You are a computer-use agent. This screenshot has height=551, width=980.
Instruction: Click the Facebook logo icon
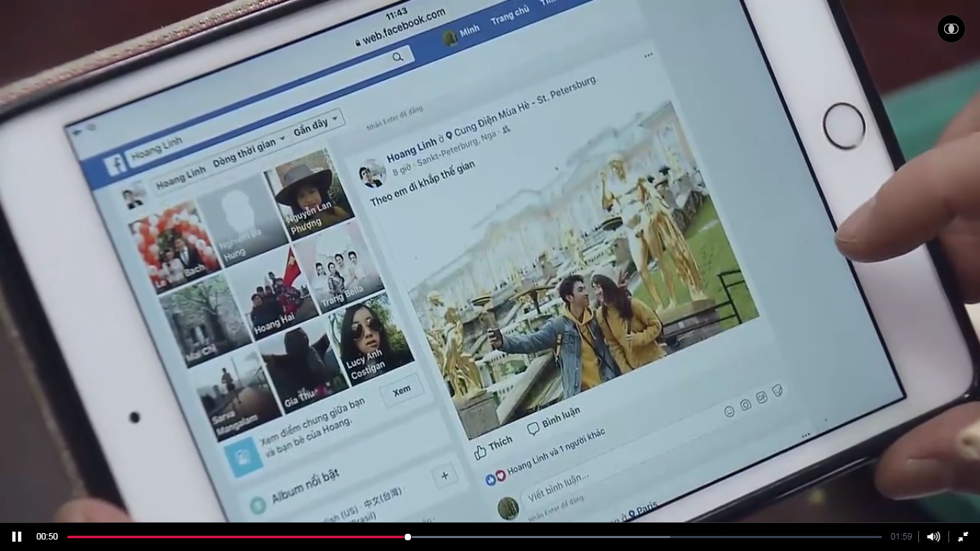pos(115,166)
